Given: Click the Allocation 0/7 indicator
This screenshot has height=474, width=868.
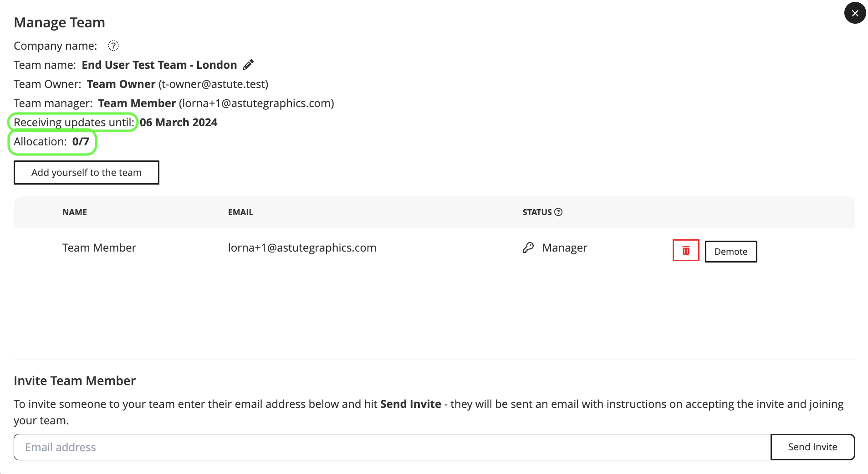Looking at the screenshot, I should pos(52,142).
